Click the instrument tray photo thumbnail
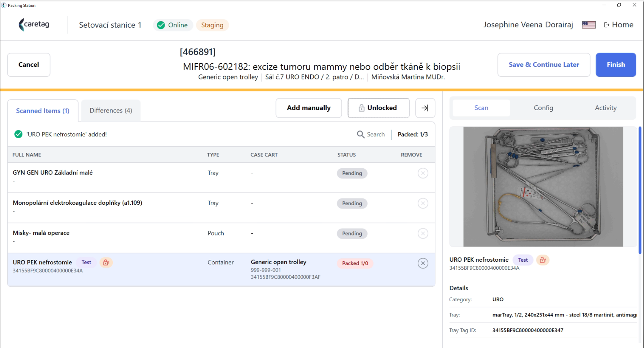644x348 pixels. (543, 187)
